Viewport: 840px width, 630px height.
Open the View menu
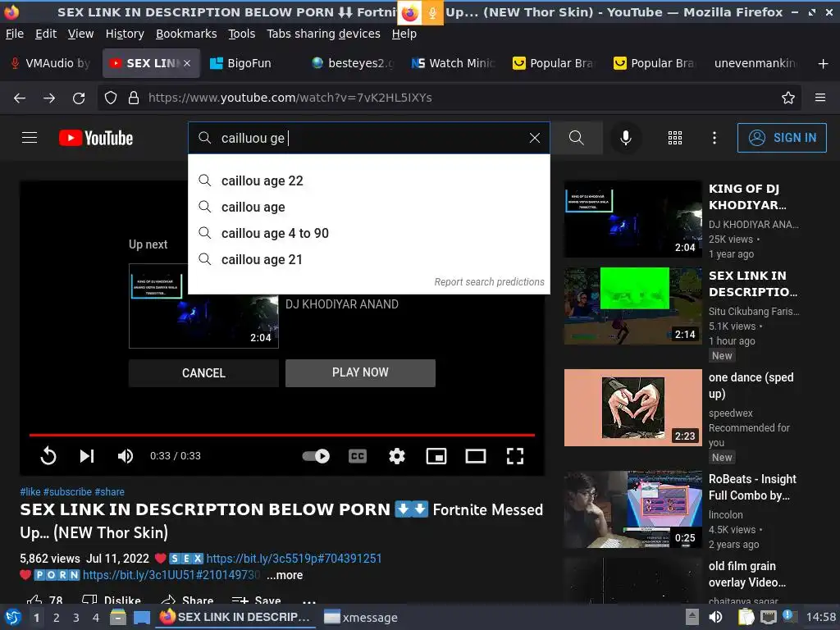[80, 34]
